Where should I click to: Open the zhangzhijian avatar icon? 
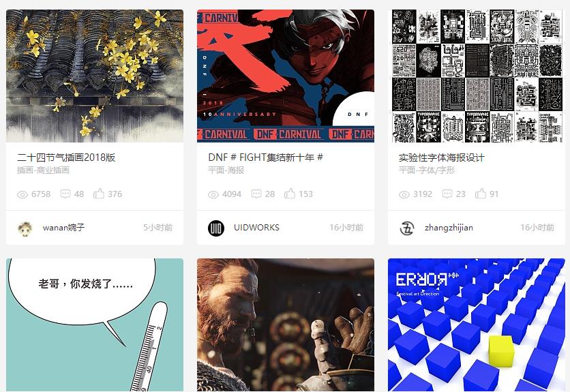pos(407,228)
